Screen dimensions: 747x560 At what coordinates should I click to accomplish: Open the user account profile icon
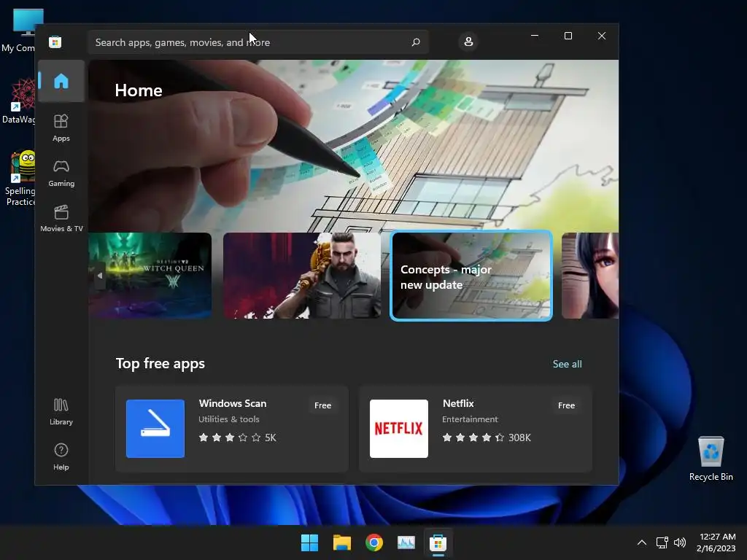coord(468,42)
